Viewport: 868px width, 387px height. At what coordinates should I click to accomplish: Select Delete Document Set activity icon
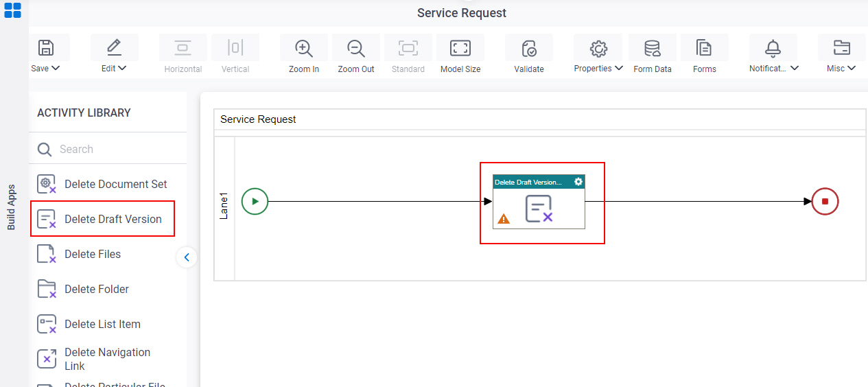pyautogui.click(x=47, y=184)
